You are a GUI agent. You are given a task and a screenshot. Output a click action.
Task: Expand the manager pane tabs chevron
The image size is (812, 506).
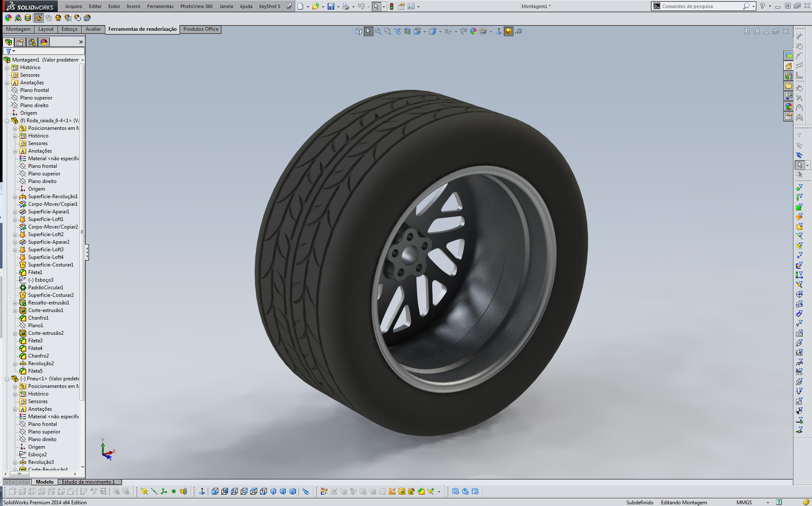coord(81,42)
